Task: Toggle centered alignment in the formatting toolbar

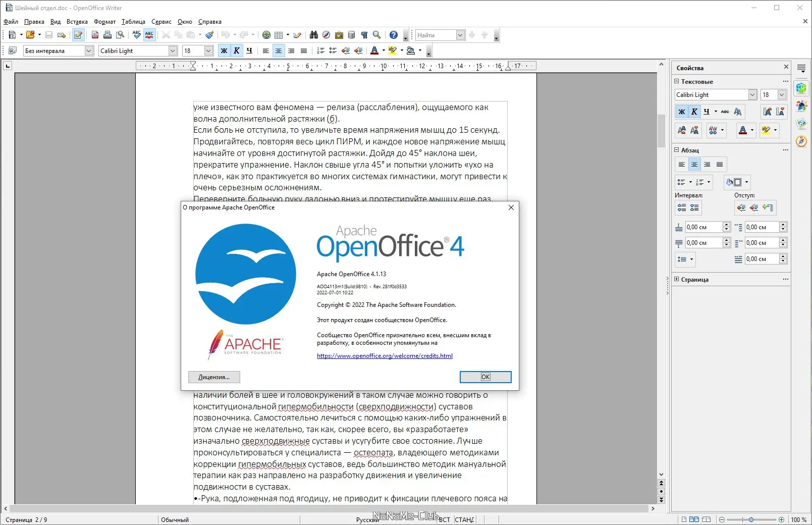Action: [x=279, y=50]
